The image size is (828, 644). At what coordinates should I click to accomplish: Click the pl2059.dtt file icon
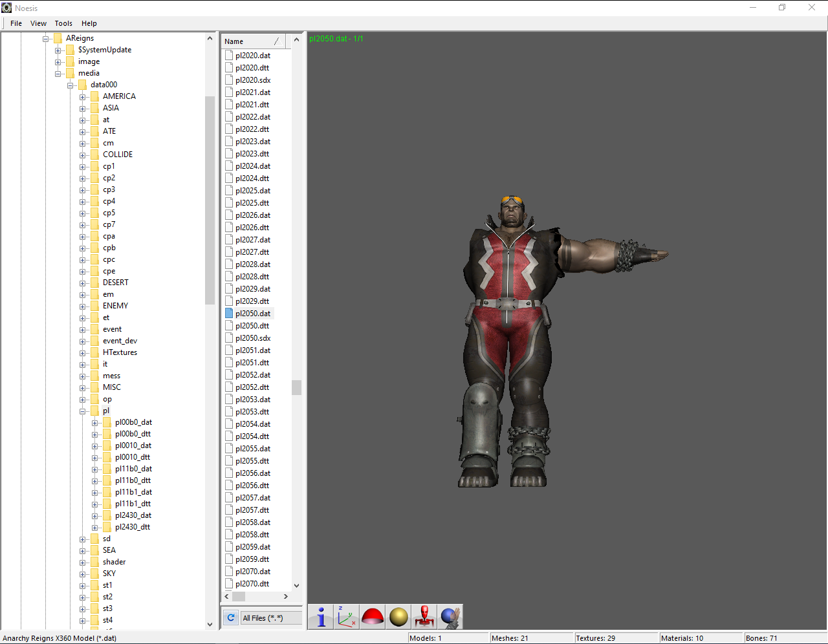(x=229, y=559)
